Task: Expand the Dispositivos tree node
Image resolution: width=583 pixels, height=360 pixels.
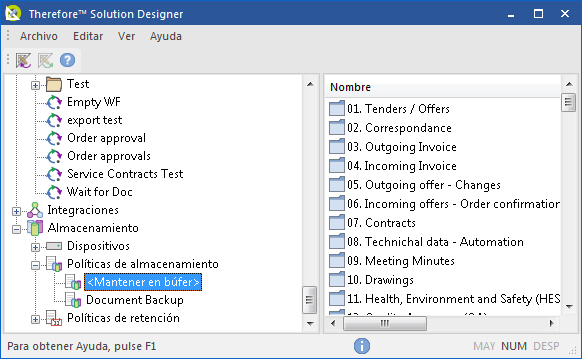Action: (35, 247)
